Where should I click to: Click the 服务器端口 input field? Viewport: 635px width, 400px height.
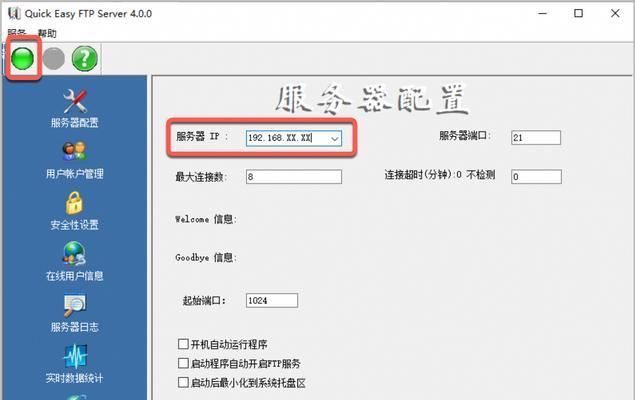536,138
